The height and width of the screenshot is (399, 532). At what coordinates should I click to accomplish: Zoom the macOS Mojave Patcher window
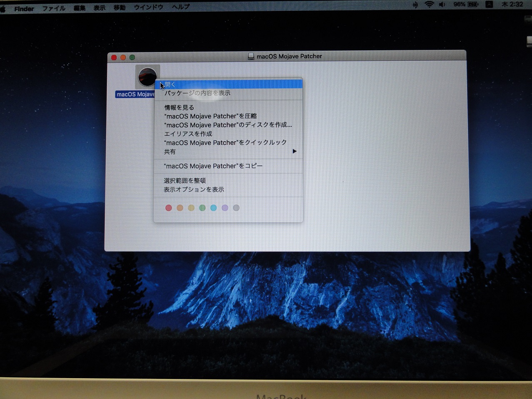point(132,57)
